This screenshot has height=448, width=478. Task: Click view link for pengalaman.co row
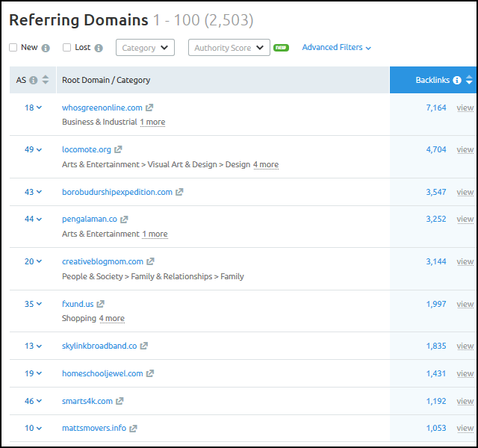click(x=465, y=220)
